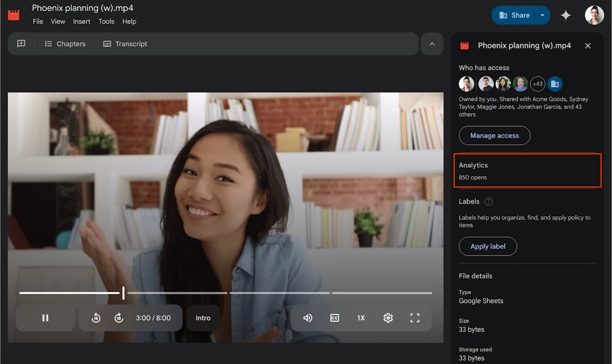
Task: Pause the video playback
Action: point(45,318)
